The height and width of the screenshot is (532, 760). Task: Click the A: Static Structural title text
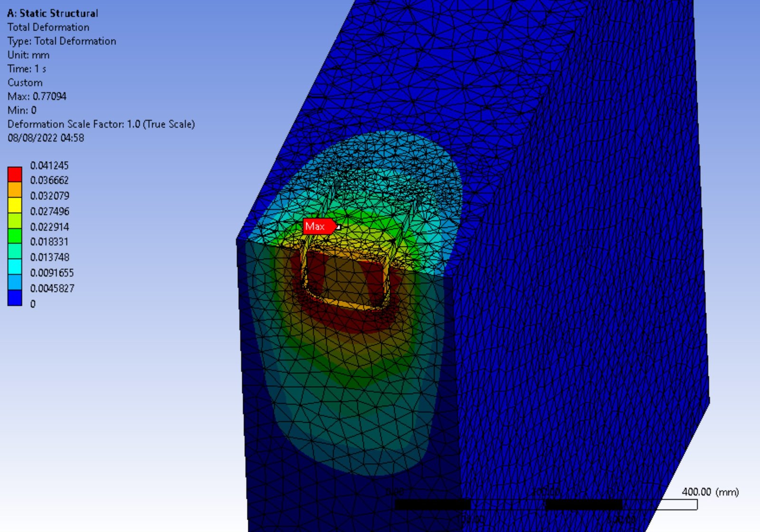tap(53, 13)
